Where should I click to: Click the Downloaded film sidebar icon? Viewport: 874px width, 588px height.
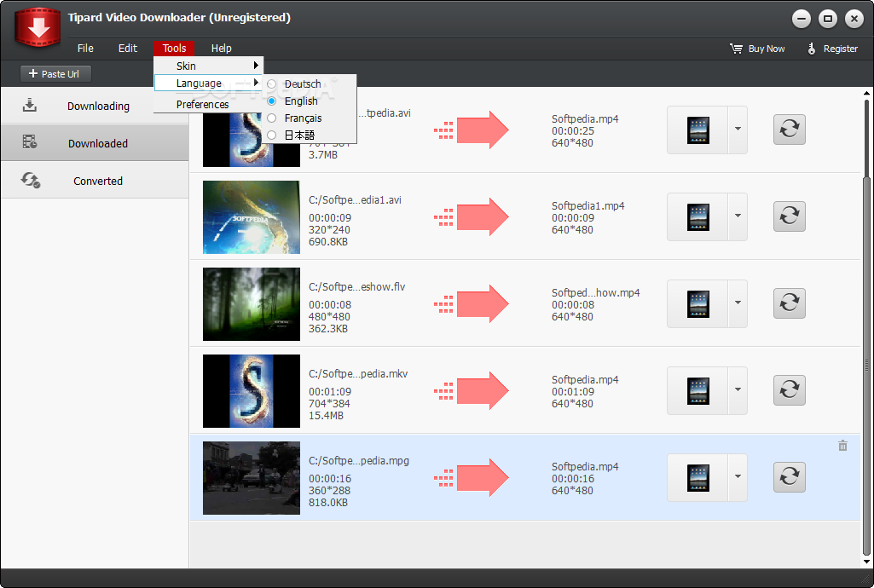click(x=30, y=141)
